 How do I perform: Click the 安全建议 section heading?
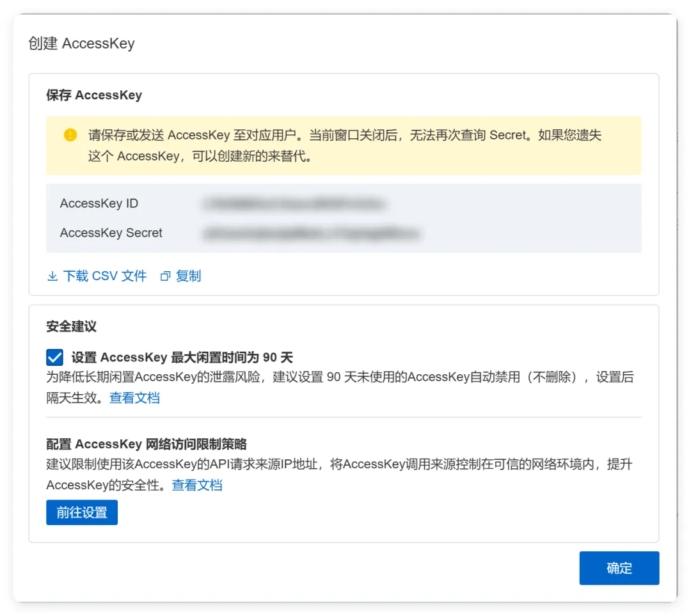[x=72, y=326]
